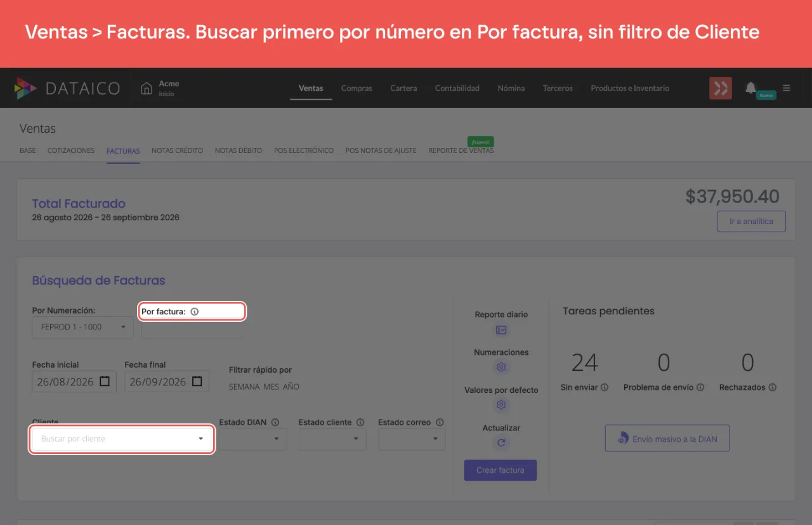
Task: Open calendar picker for Fecha inicial
Action: click(105, 382)
